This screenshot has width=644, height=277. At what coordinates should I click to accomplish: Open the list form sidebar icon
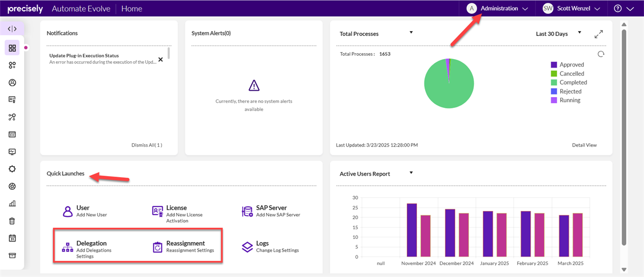[12, 134]
